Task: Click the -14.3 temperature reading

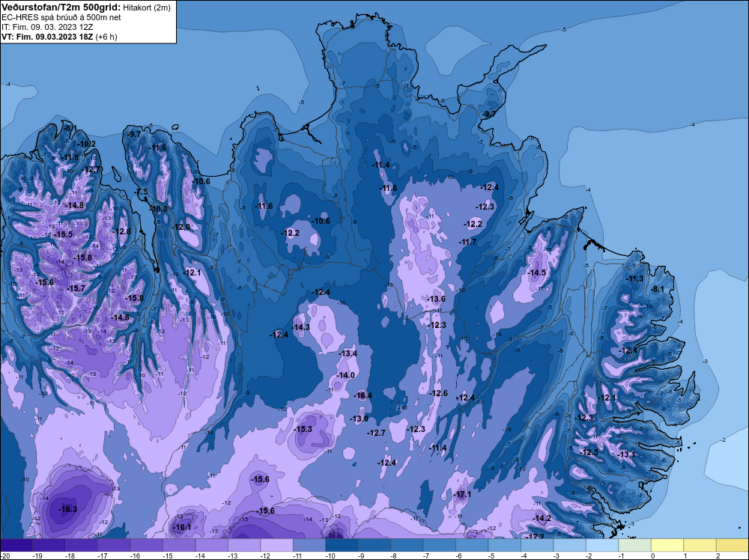Action: (x=301, y=327)
